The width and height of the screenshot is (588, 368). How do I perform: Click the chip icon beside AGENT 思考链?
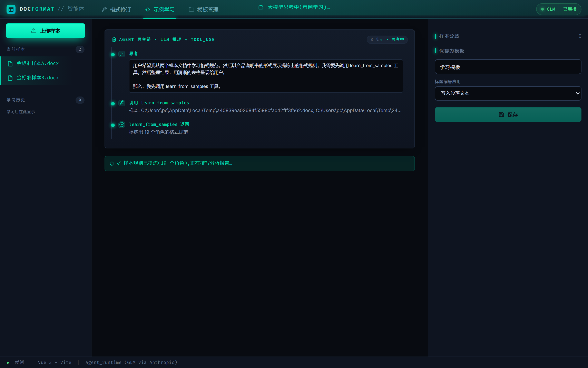[x=114, y=40]
